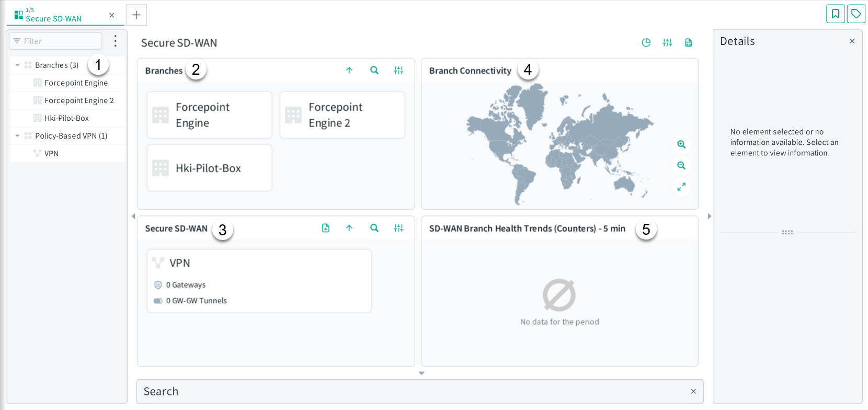The height and width of the screenshot is (410, 868).
Task: Collapse the left tree panel arrow
Action: tap(133, 216)
